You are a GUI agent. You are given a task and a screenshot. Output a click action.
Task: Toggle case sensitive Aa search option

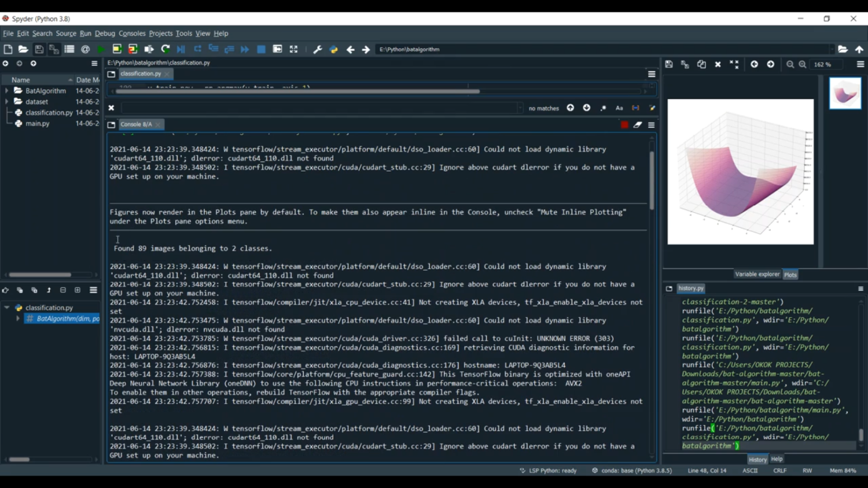[x=619, y=108]
